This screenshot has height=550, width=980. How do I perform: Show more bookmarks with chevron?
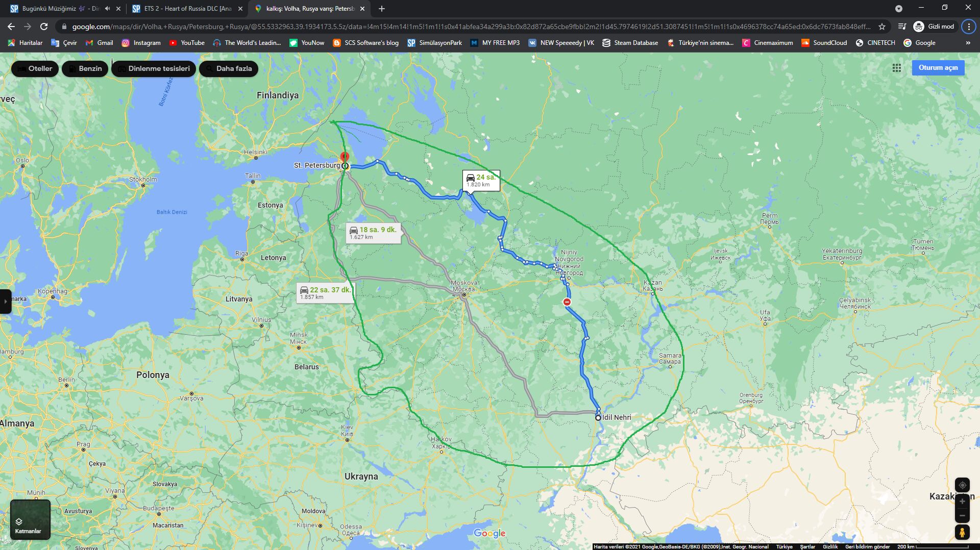coord(968,43)
